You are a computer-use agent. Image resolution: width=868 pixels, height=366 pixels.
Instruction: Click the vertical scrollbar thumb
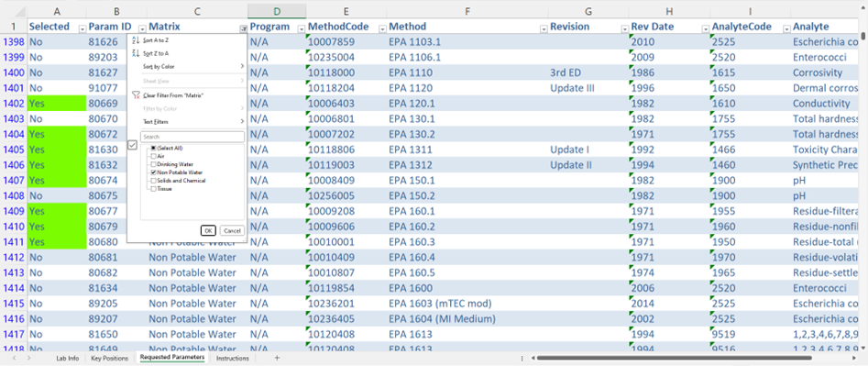(x=863, y=37)
